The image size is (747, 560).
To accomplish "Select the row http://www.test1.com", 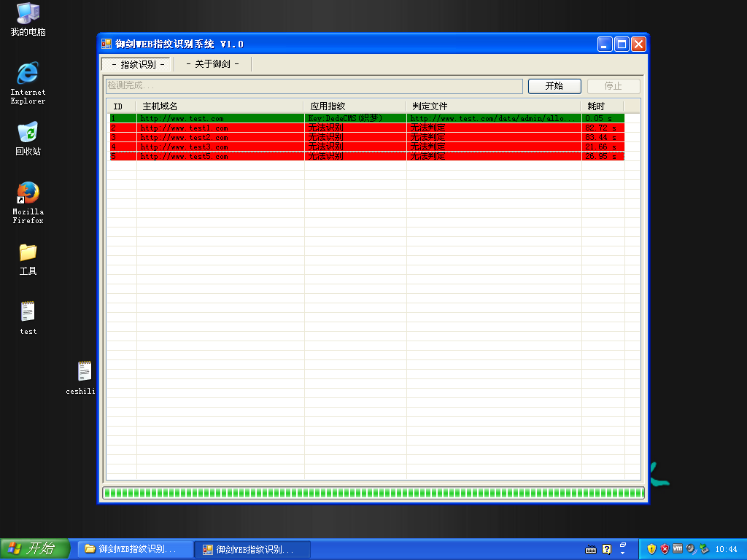I will [x=367, y=128].
